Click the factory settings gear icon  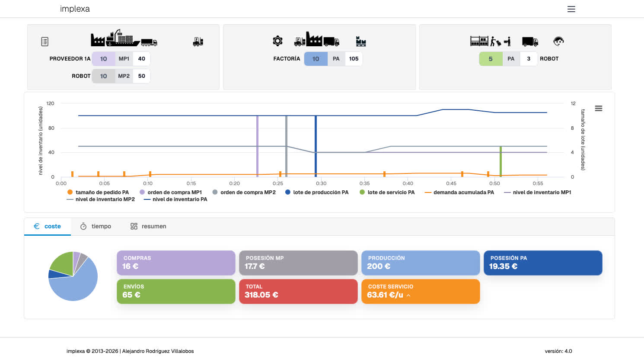277,41
